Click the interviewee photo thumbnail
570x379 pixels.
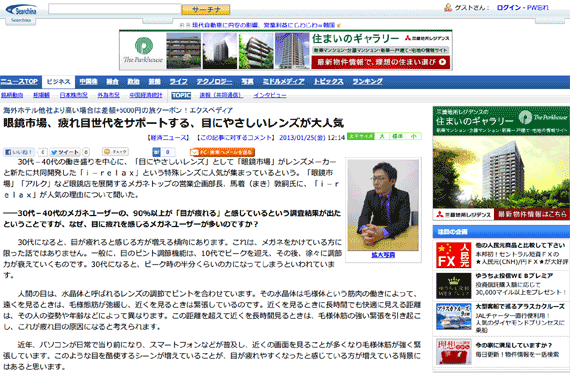383,205
